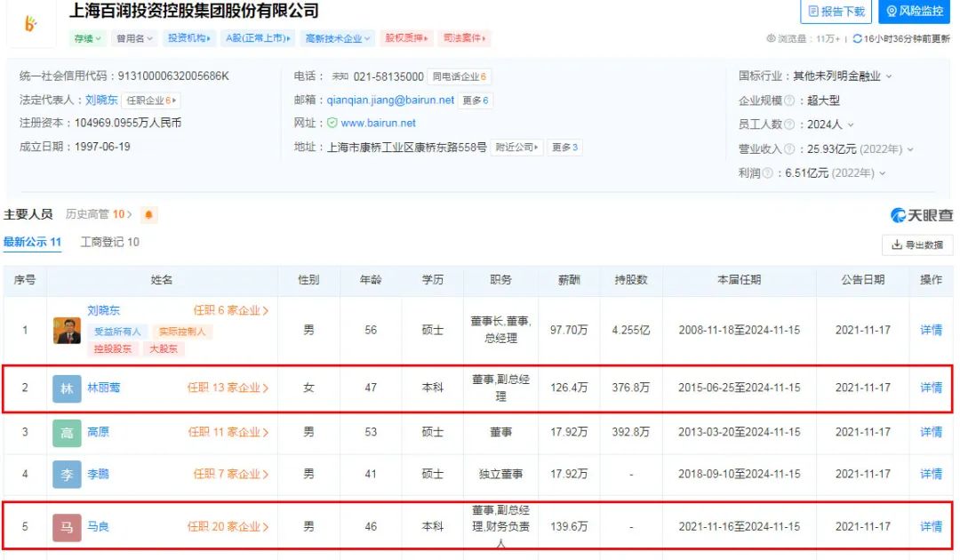
Task: Open 任职 11 家企业 for 高原
Action: pos(228,432)
